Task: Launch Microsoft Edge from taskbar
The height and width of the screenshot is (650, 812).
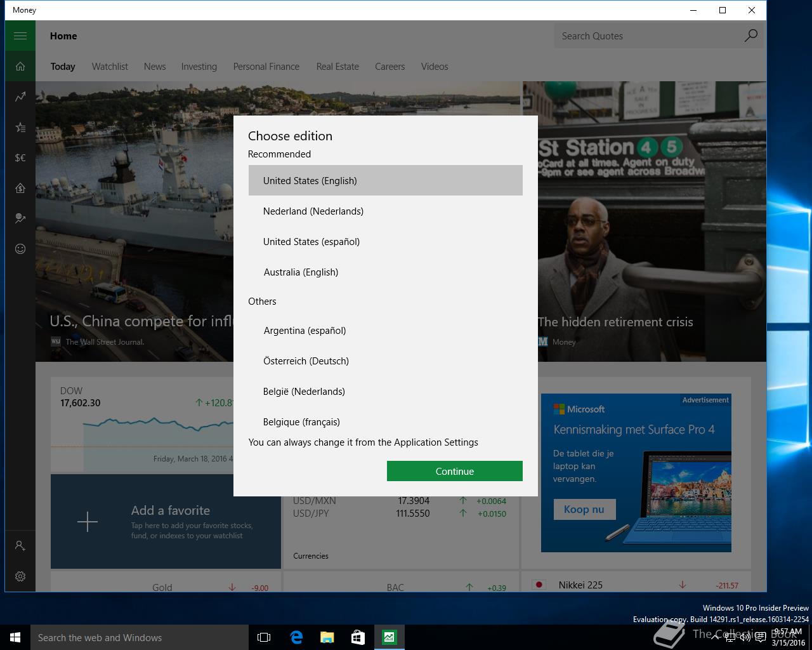Action: coord(296,637)
